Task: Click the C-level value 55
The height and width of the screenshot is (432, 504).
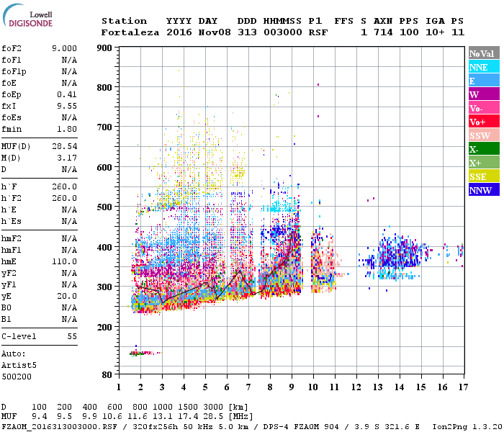Action: tap(72, 336)
